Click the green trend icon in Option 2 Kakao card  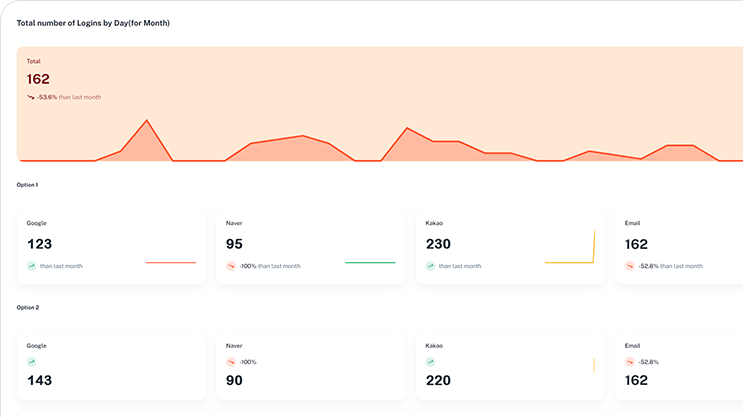(x=430, y=362)
